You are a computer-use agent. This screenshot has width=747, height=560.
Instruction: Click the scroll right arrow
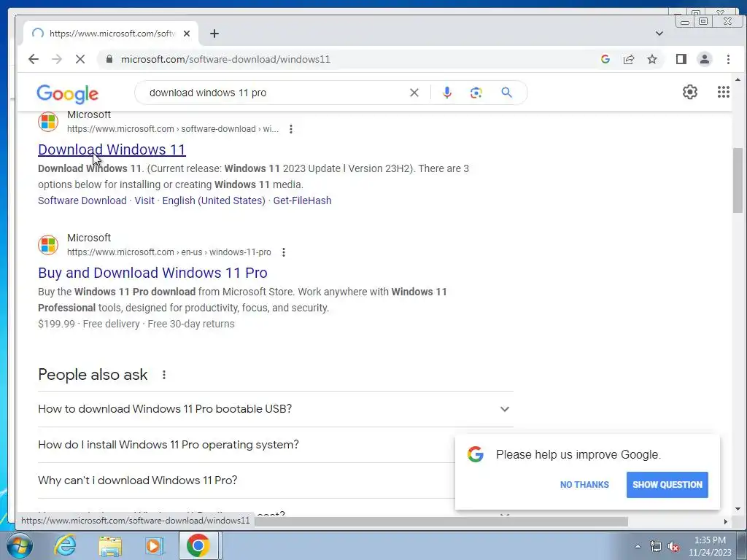coord(726,521)
